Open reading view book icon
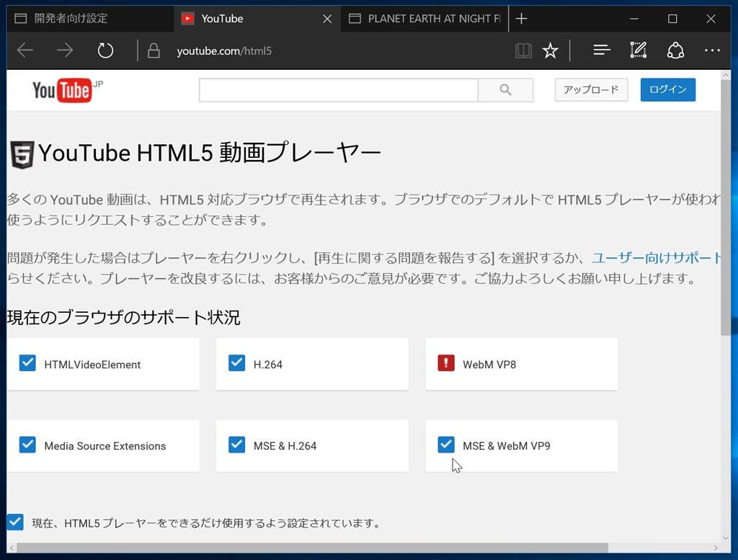The height and width of the screenshot is (560, 738). coord(523,50)
